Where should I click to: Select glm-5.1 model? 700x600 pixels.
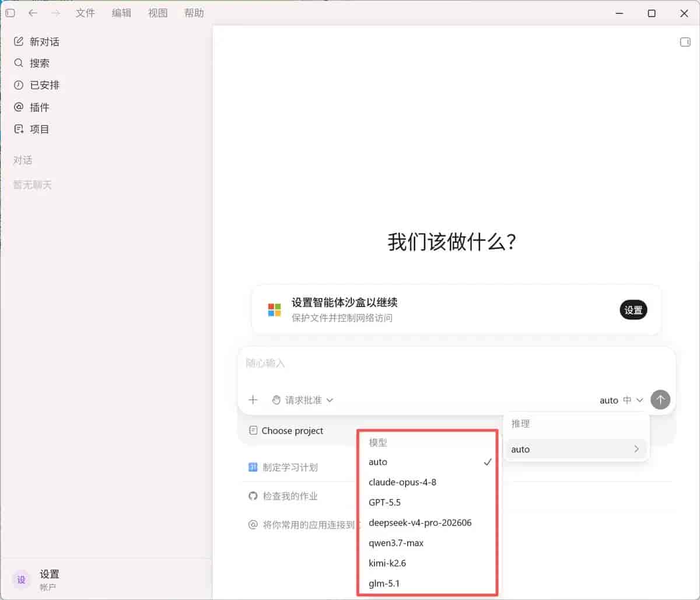pyautogui.click(x=430, y=583)
